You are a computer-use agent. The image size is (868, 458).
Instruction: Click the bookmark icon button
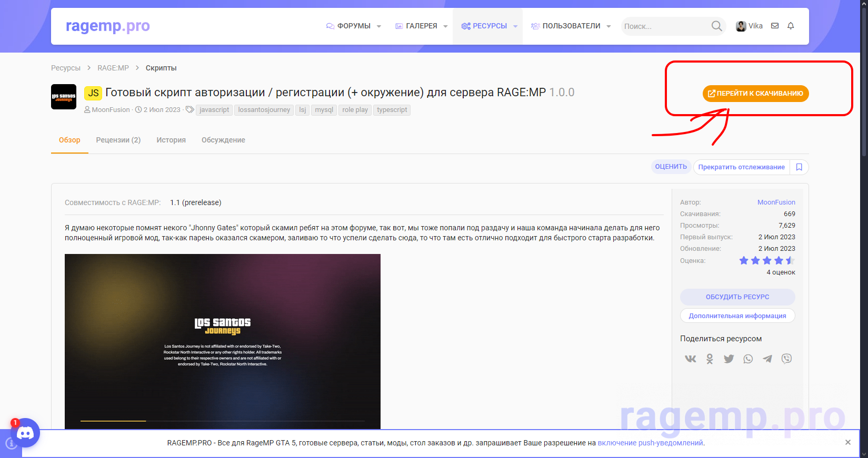tap(799, 167)
